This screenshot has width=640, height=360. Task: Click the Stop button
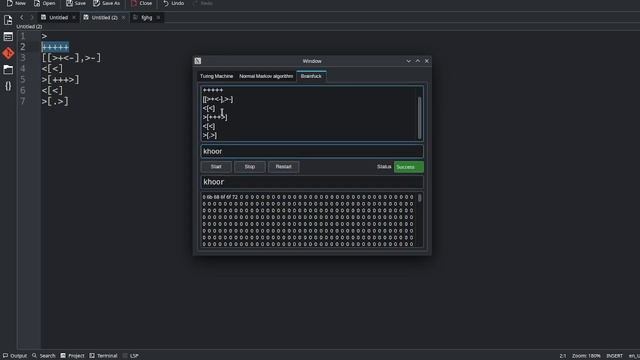click(250, 167)
